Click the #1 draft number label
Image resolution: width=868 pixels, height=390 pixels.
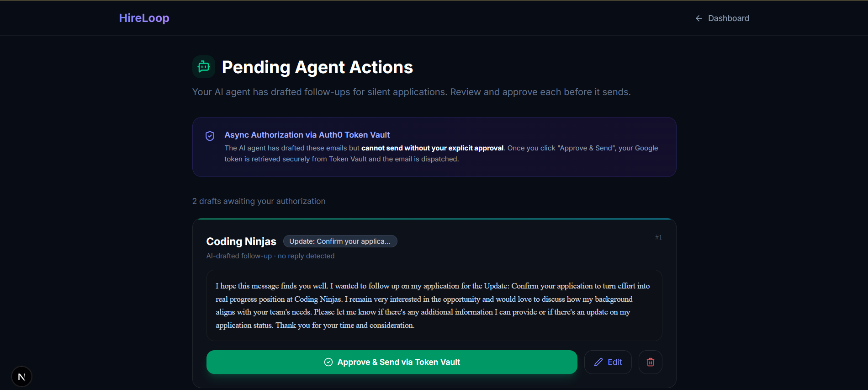(x=658, y=237)
